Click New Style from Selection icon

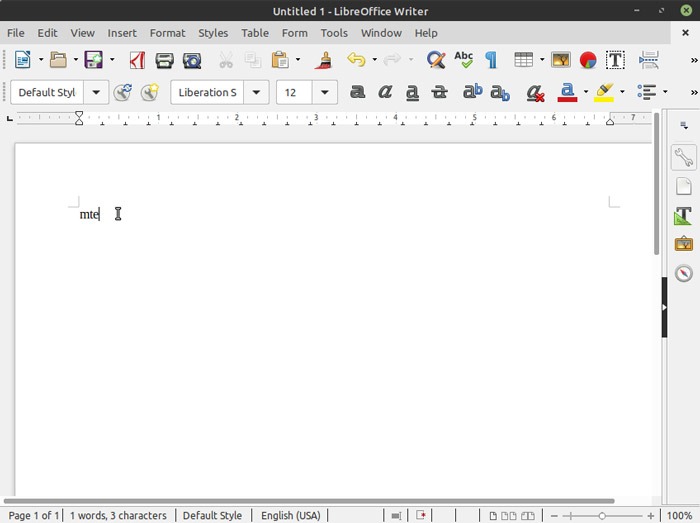(x=150, y=92)
